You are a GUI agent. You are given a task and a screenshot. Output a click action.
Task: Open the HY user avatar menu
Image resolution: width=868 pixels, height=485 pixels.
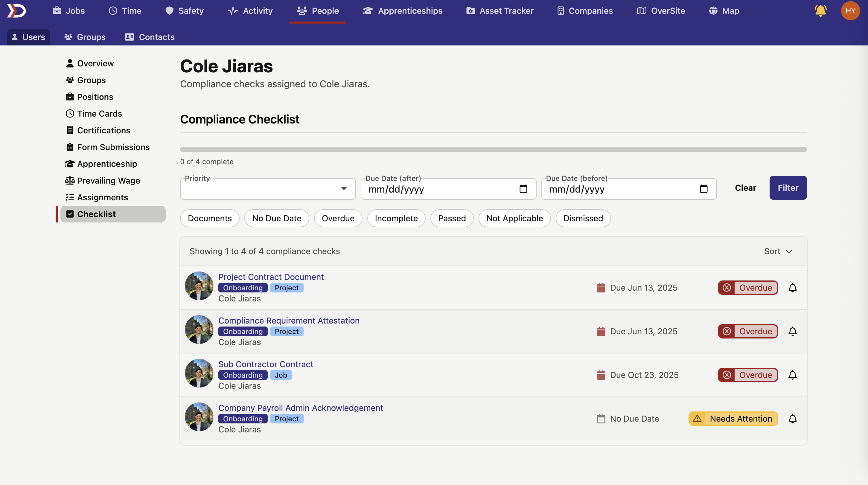pyautogui.click(x=850, y=11)
